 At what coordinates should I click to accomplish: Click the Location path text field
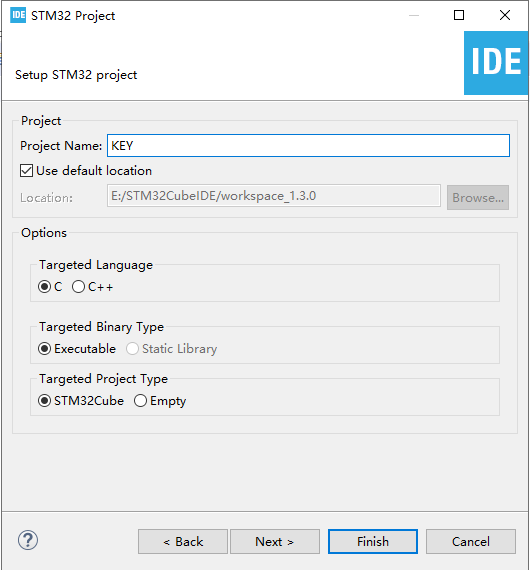[274, 196]
